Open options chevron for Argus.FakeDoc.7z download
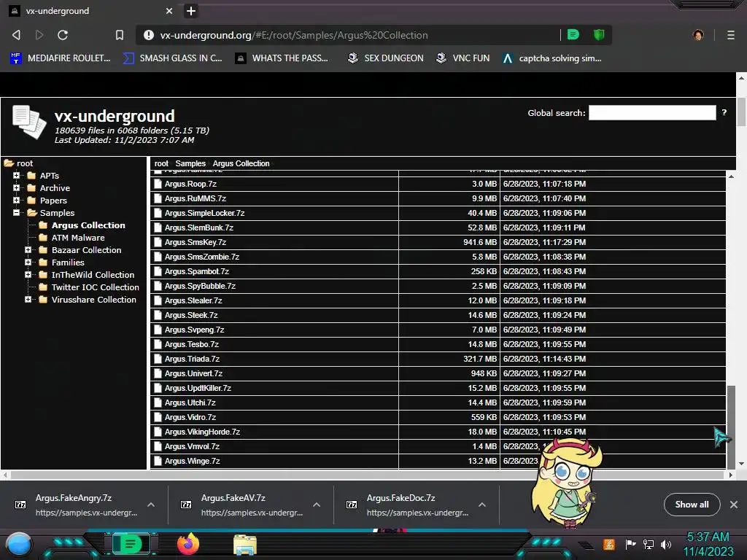The width and height of the screenshot is (747, 560). coord(482,505)
